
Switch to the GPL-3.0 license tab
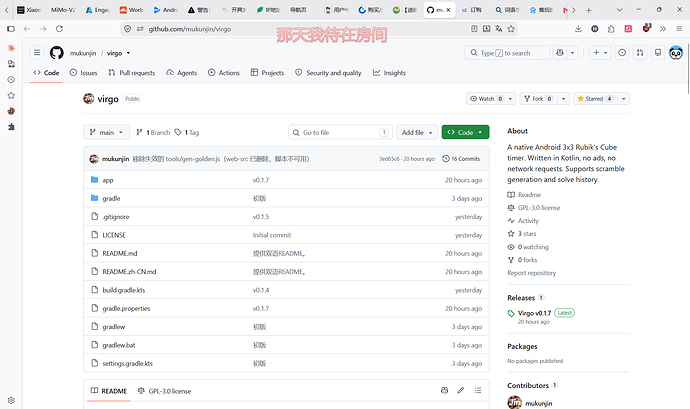click(165, 391)
